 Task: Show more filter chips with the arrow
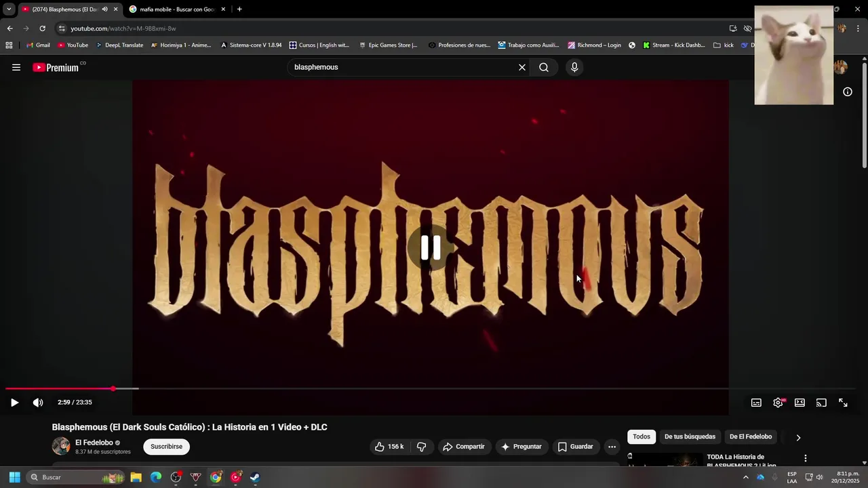click(798, 438)
